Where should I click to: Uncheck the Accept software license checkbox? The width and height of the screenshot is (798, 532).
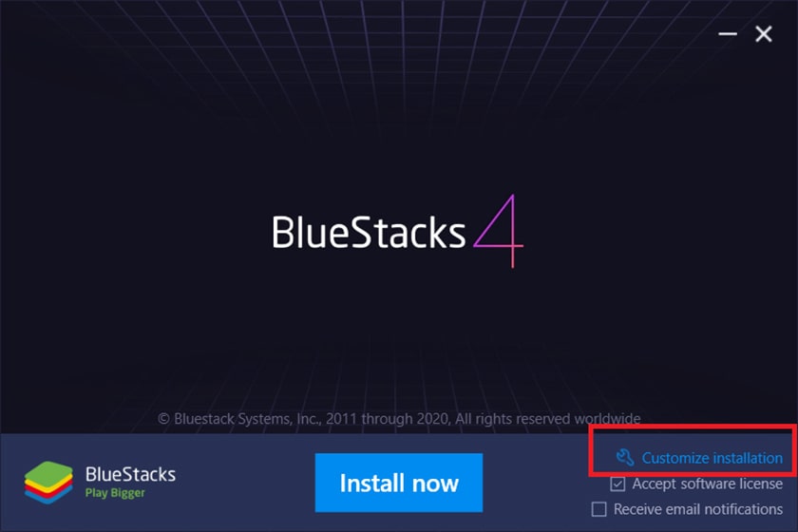click(617, 484)
